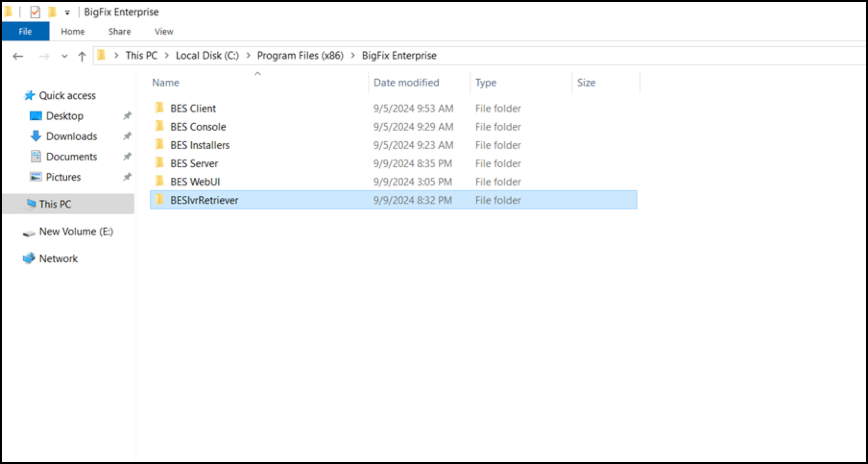Go up one folder level arrow
The height and width of the screenshot is (464, 868).
click(x=82, y=56)
